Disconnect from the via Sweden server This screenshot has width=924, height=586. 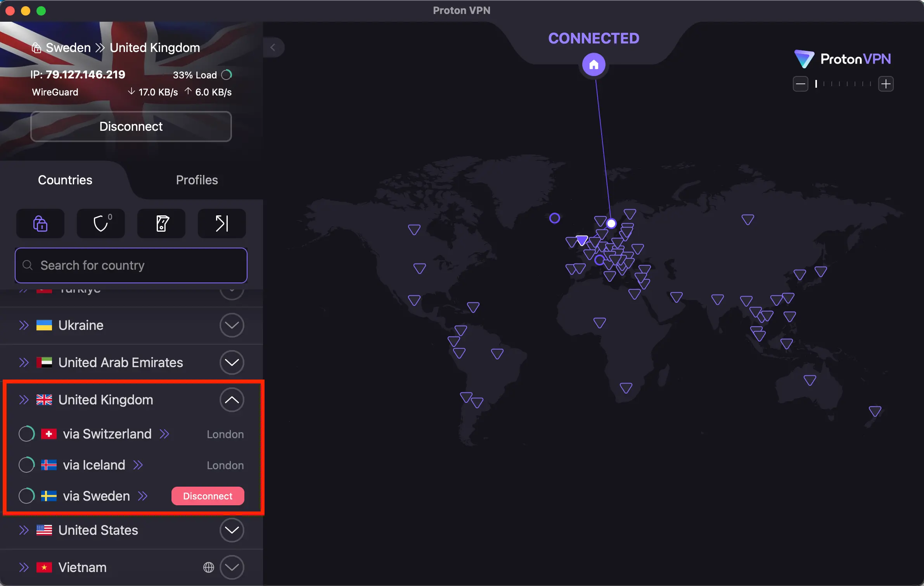208,496
